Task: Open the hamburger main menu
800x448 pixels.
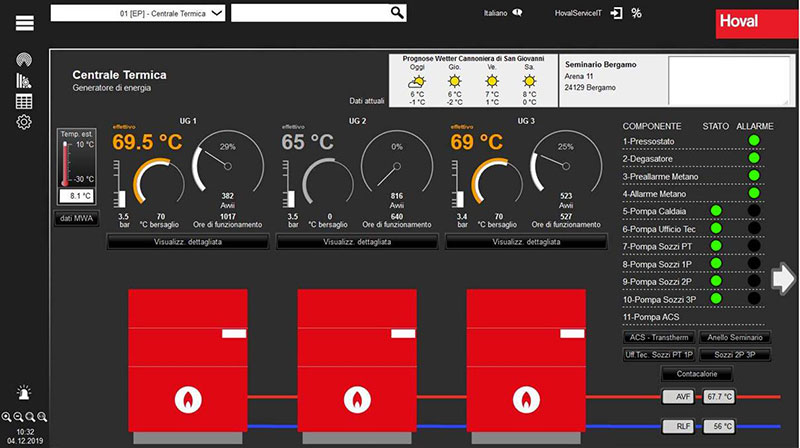Action: pyautogui.click(x=25, y=24)
